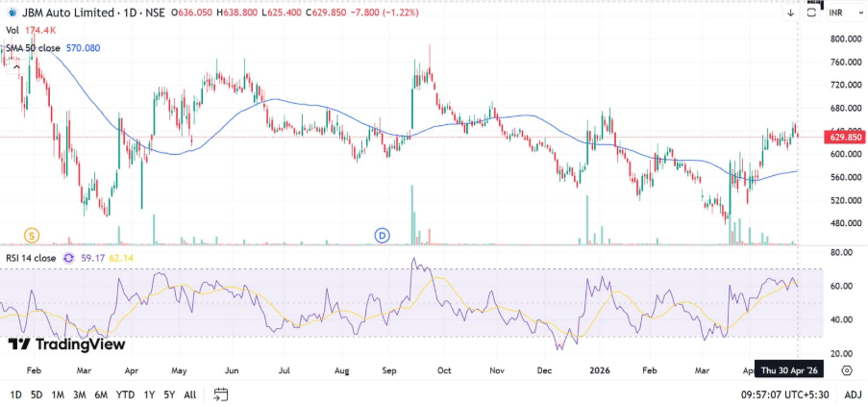Image resolution: width=868 pixels, height=407 pixels.
Task: Click the down arrow icon near INR
Action: [x=790, y=13]
